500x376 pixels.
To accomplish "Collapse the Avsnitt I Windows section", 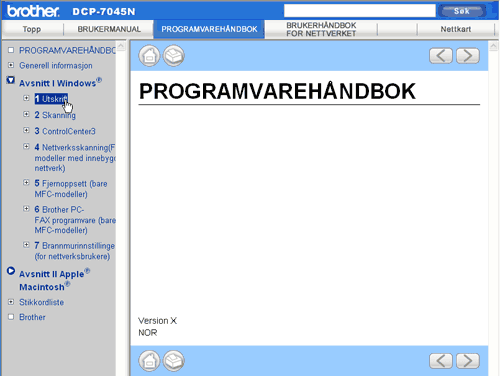I will tap(11, 80).
